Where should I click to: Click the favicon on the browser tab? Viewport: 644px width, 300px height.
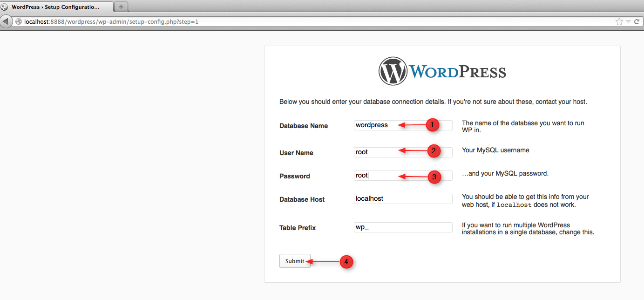(4, 7)
